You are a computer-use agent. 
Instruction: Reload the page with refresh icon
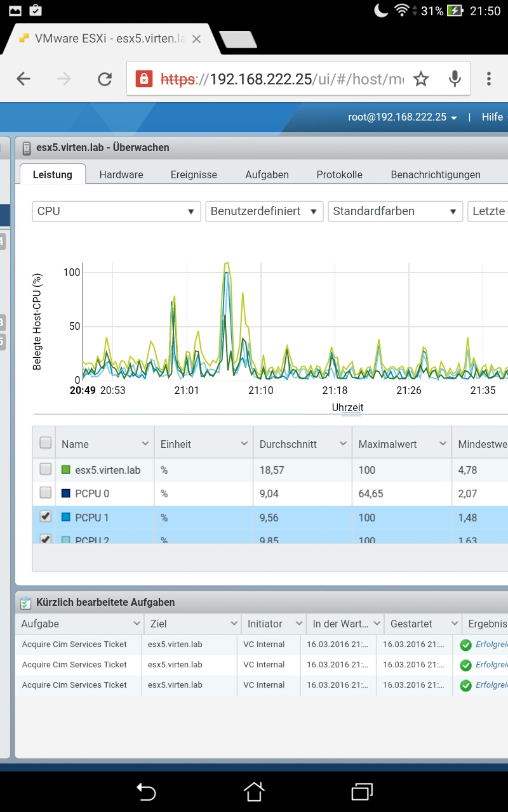(104, 79)
